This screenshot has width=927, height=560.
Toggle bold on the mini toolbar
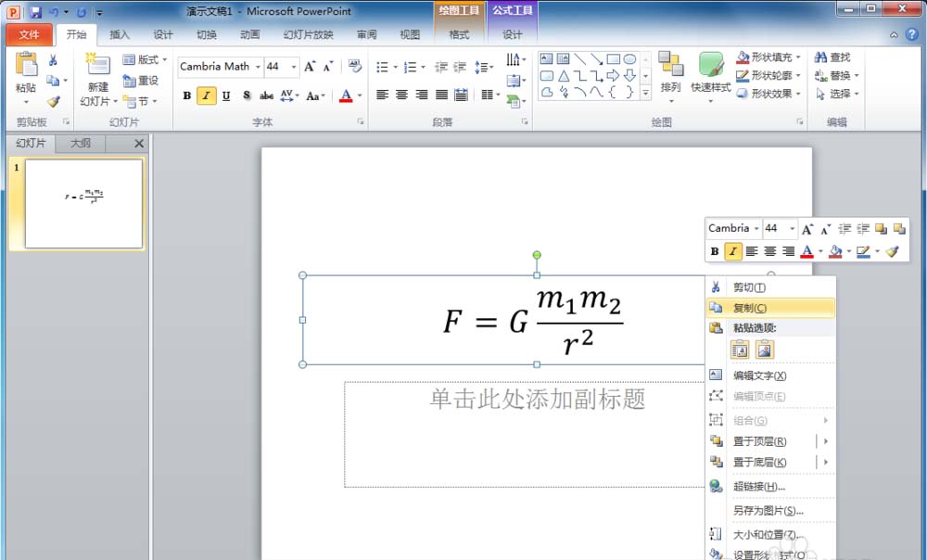pyautogui.click(x=714, y=251)
